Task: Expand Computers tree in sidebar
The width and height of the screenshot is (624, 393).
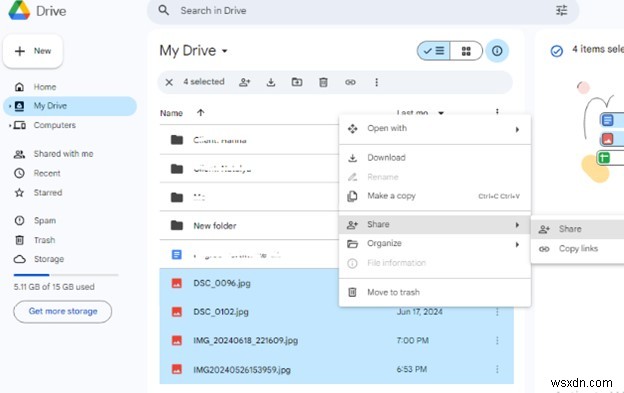Action: pyautogui.click(x=10, y=126)
